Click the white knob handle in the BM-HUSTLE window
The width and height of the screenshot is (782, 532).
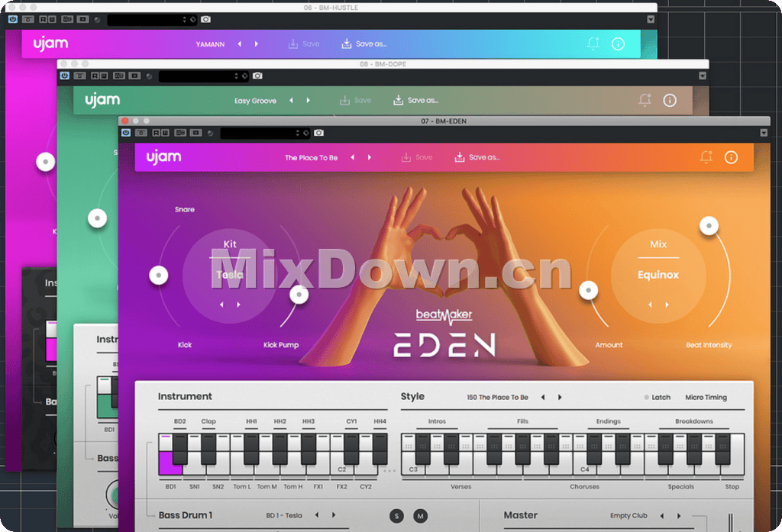click(45, 162)
